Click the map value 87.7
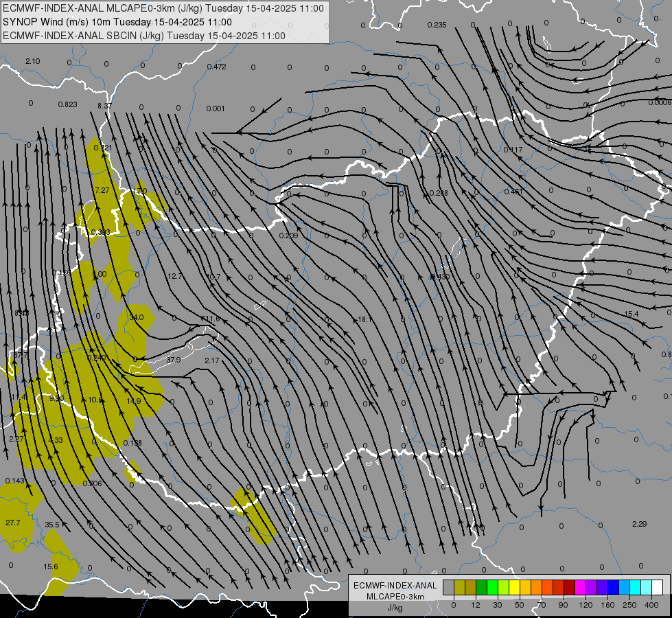 pyautogui.click(x=21, y=355)
